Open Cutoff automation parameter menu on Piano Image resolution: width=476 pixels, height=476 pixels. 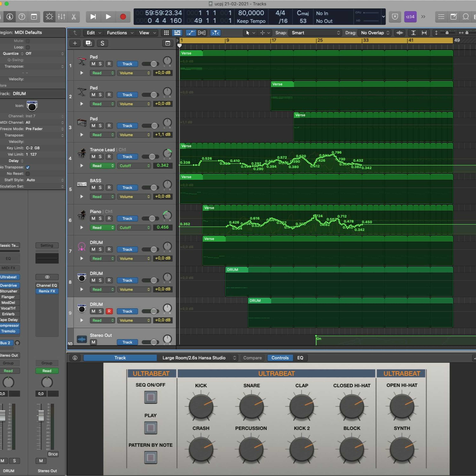[x=134, y=228]
